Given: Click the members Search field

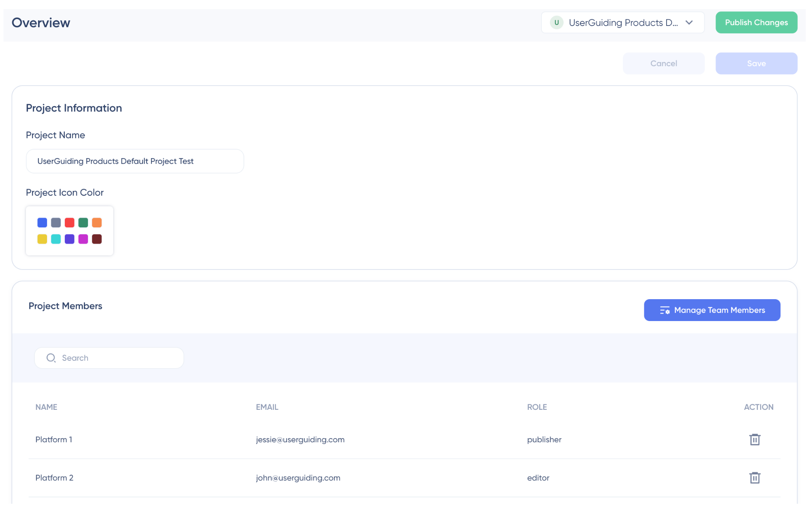Looking at the screenshot, I should [x=118, y=358].
